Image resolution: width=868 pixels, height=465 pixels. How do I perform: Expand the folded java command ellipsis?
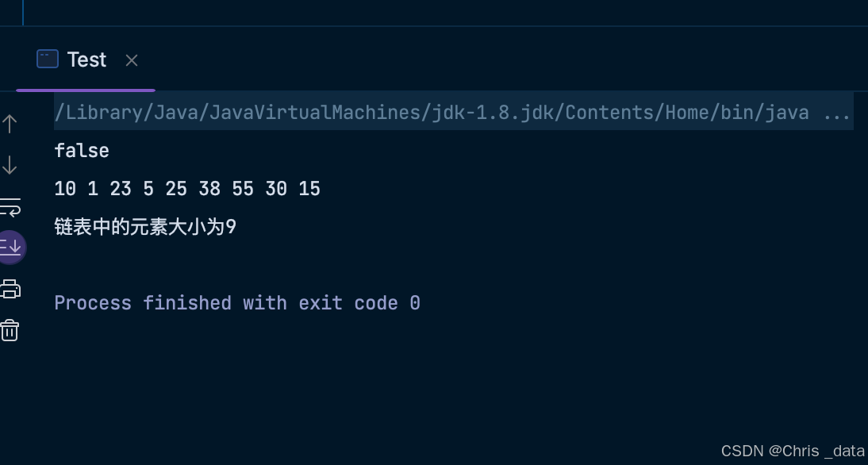coord(837,113)
